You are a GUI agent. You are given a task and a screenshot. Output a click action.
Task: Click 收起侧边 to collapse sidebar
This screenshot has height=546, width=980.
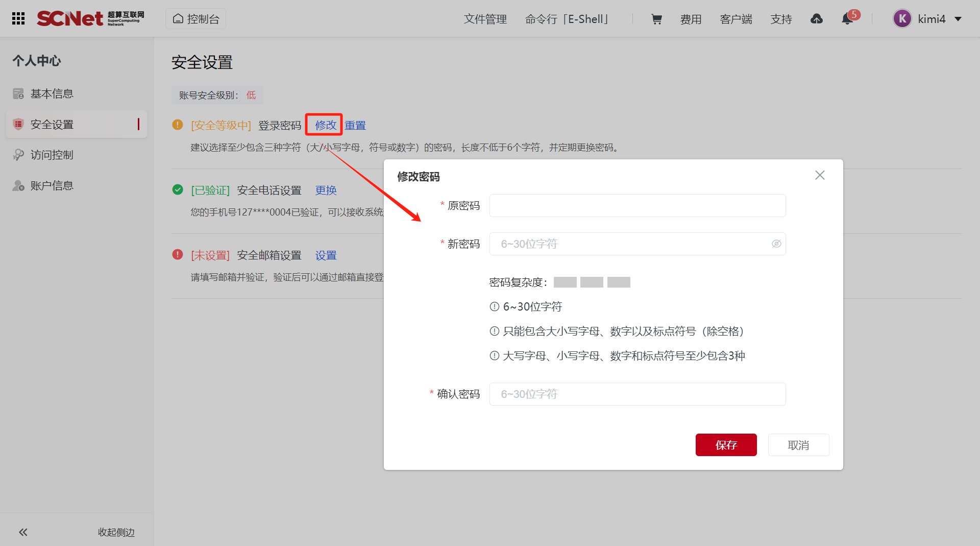116,532
